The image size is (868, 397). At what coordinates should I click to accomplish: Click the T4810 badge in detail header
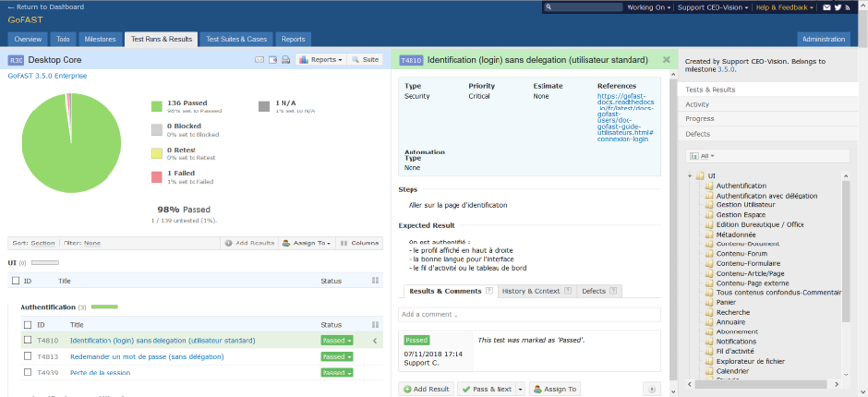point(412,60)
